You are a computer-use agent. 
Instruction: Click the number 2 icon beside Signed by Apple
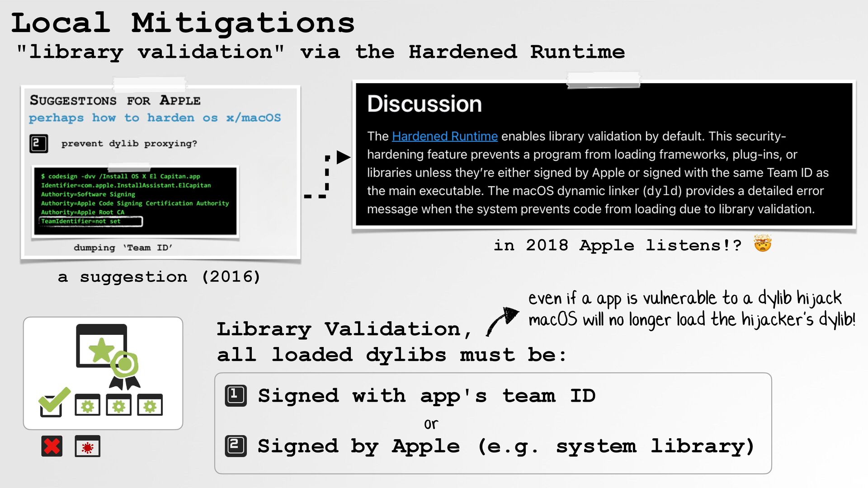[x=236, y=446]
